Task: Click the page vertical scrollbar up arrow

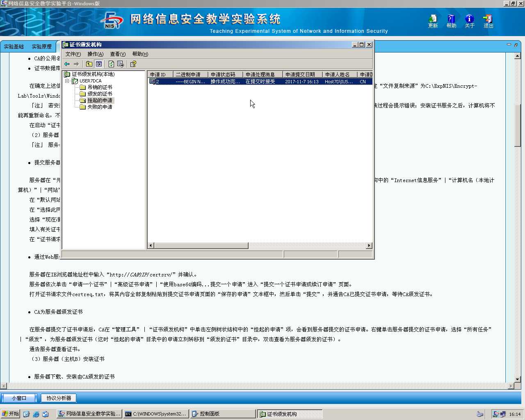Action: (518, 56)
